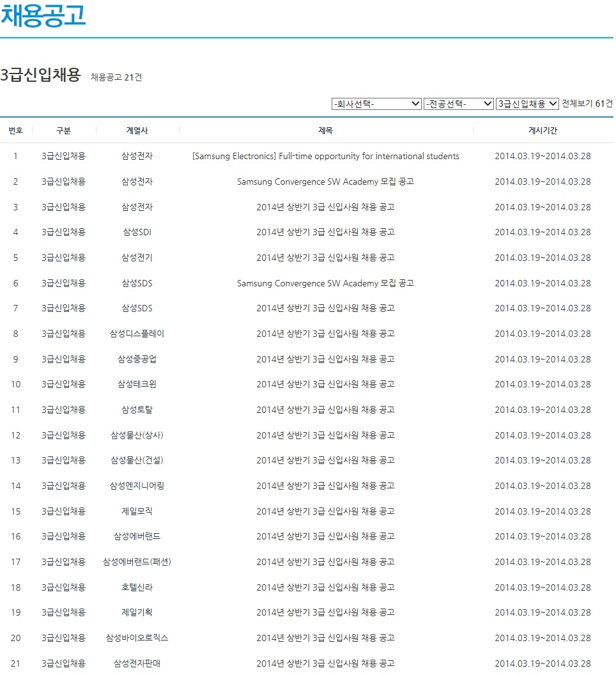The height and width of the screenshot is (675, 616).
Task: Open row 12 삼성물산(상사) recruitment posting title
Action: point(325,435)
